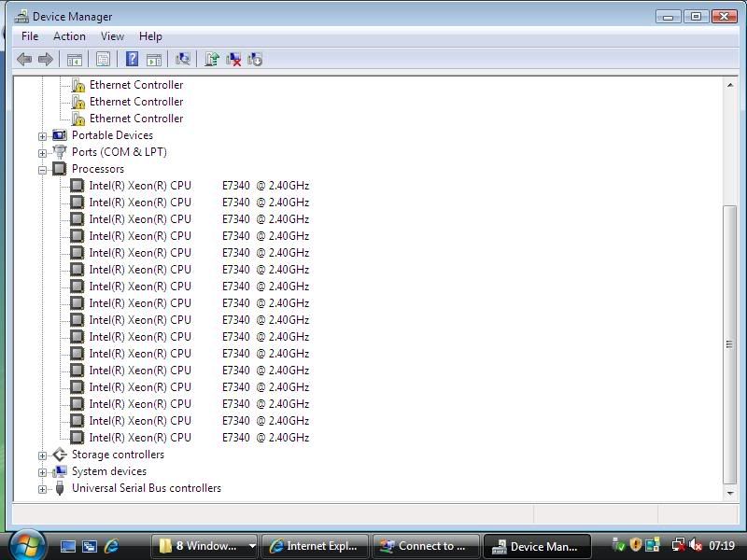
Task: Click the Universal Serial Bus controllers icon
Action: pyautogui.click(x=60, y=488)
